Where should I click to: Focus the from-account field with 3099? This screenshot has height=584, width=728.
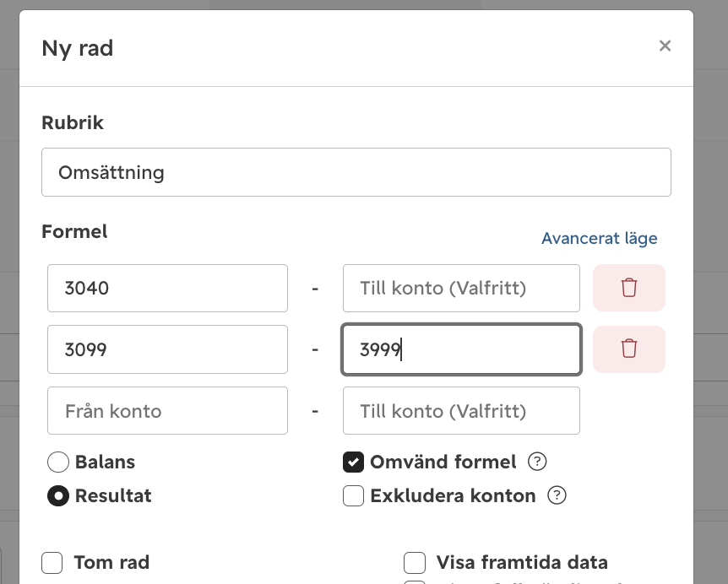click(167, 349)
